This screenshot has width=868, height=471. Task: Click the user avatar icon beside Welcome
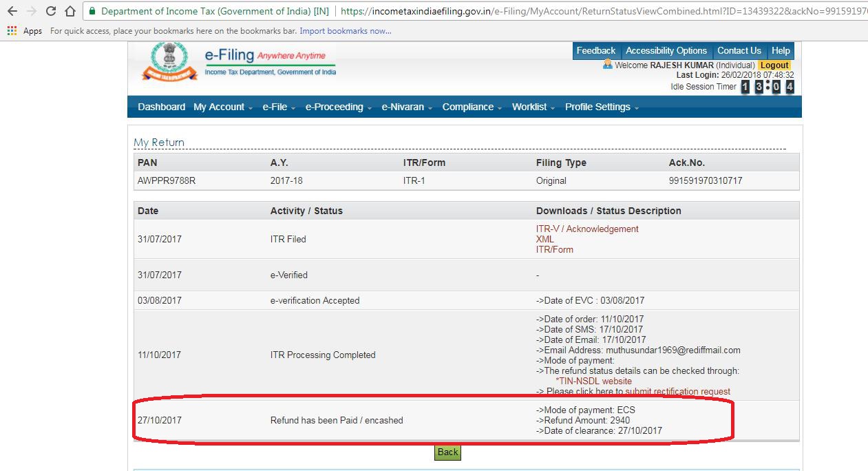click(x=607, y=65)
